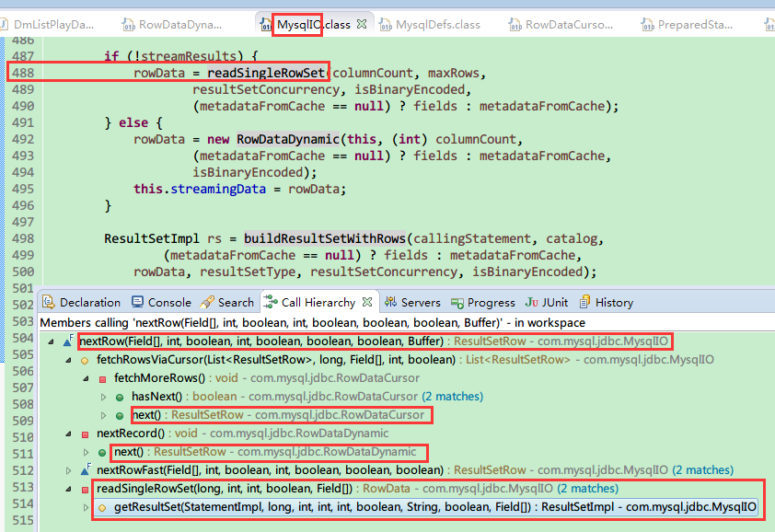This screenshot has height=532, width=775.
Task: Select the nextRow(Field[], int, boolean...) root row
Action: click(373, 341)
